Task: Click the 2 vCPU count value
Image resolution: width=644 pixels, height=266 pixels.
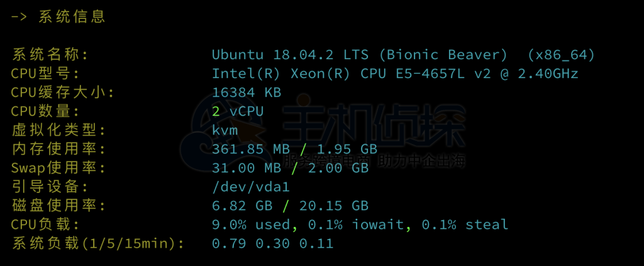Action: 238,111
